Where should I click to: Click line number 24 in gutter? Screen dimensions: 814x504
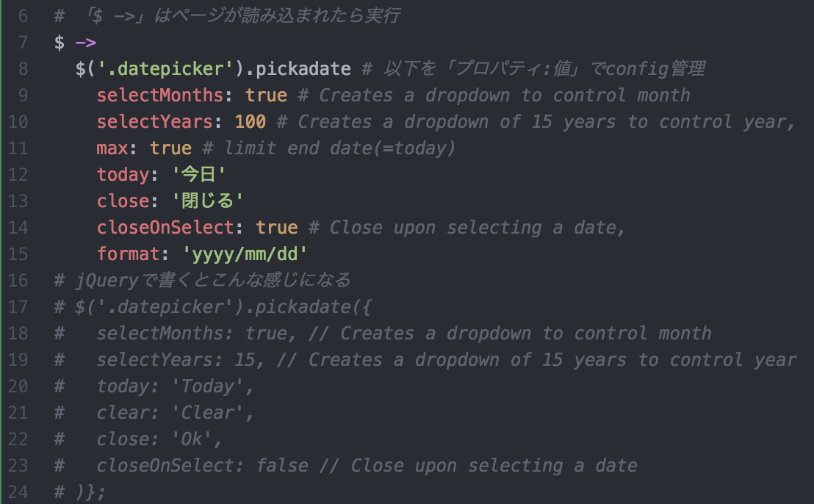18,492
